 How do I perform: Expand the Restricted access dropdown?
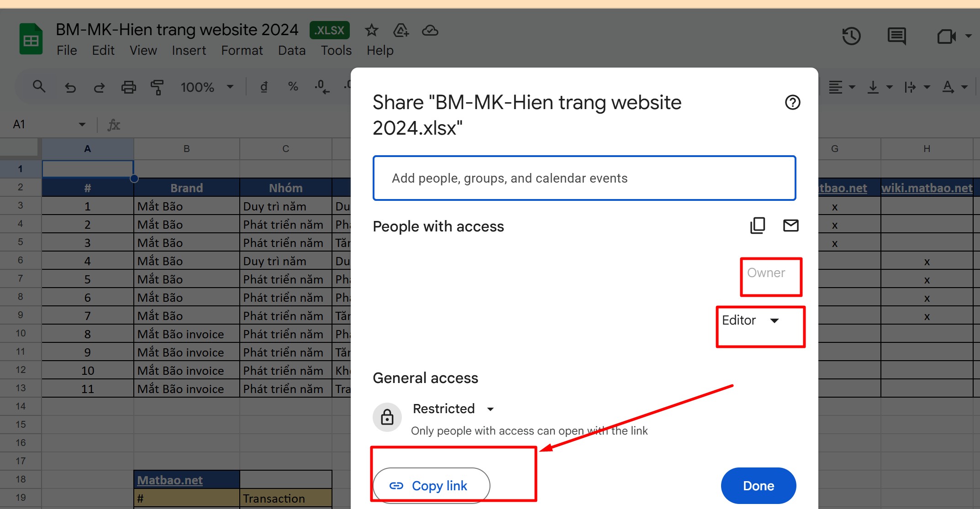click(453, 409)
